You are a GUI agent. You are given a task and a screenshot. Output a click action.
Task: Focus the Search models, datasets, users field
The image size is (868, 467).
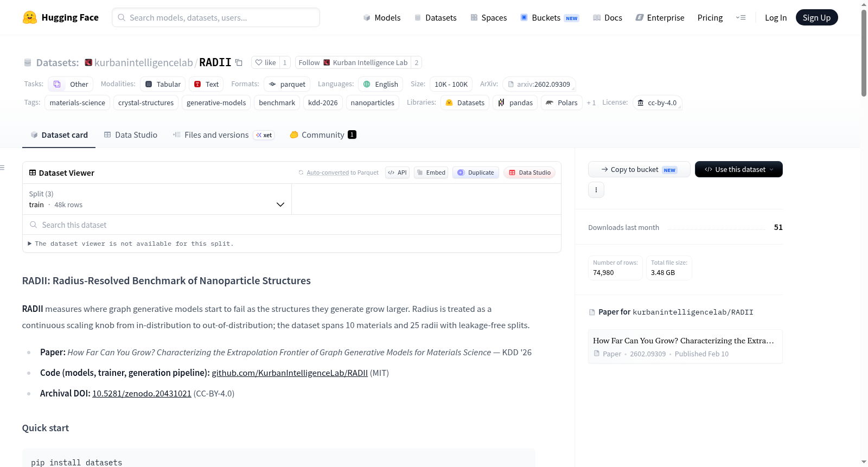(x=216, y=17)
